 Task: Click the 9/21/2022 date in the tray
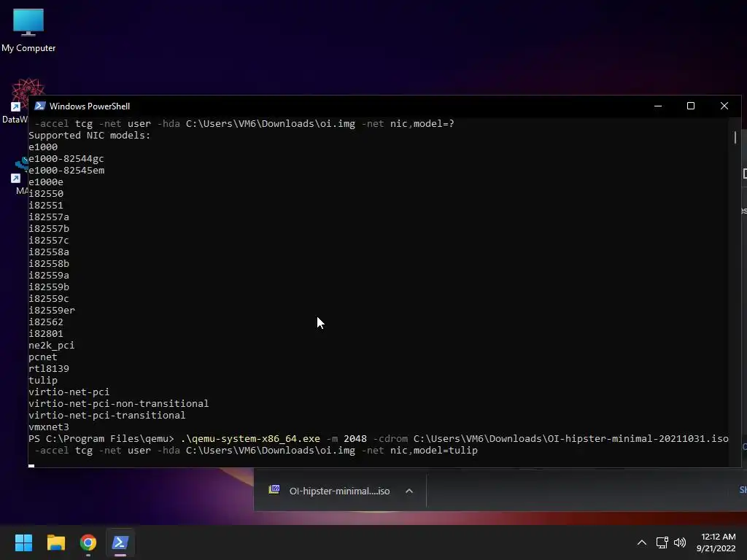(716, 548)
